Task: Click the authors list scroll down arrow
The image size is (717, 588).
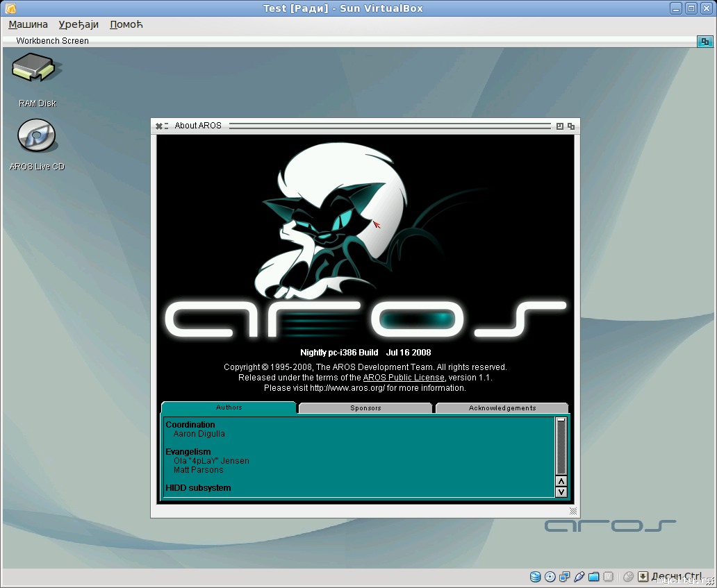Action: (x=561, y=492)
